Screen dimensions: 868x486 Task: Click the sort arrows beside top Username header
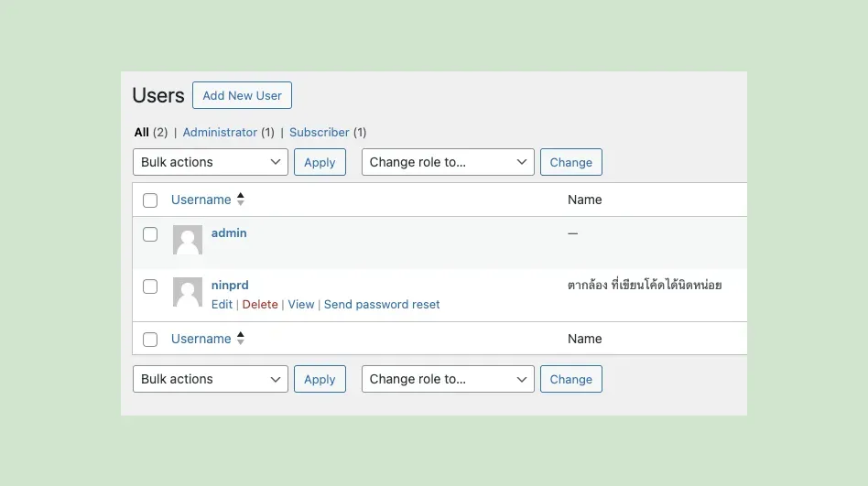(241, 200)
